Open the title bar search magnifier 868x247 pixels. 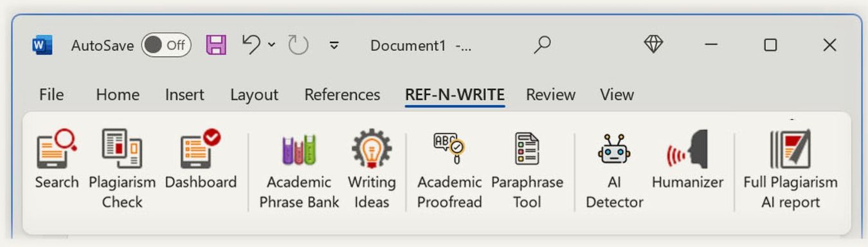(543, 44)
